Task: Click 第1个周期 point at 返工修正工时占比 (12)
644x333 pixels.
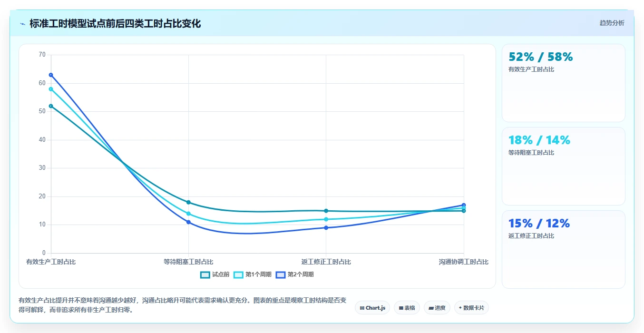Action: (x=326, y=219)
